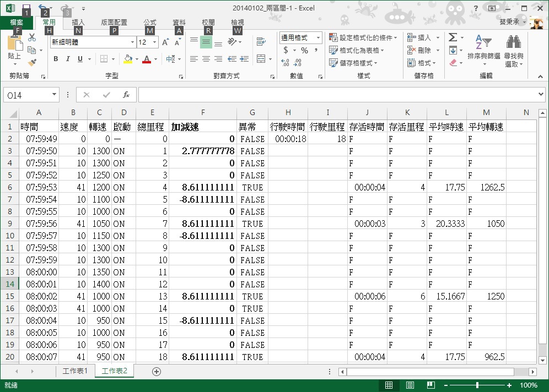Toggle middle vertical alignment
This screenshot has width=549, height=392.
pos(206,42)
